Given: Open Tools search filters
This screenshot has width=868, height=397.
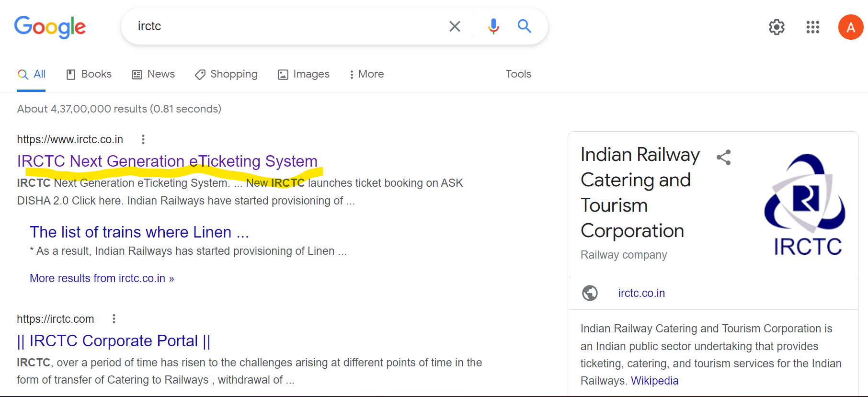Looking at the screenshot, I should [x=518, y=74].
